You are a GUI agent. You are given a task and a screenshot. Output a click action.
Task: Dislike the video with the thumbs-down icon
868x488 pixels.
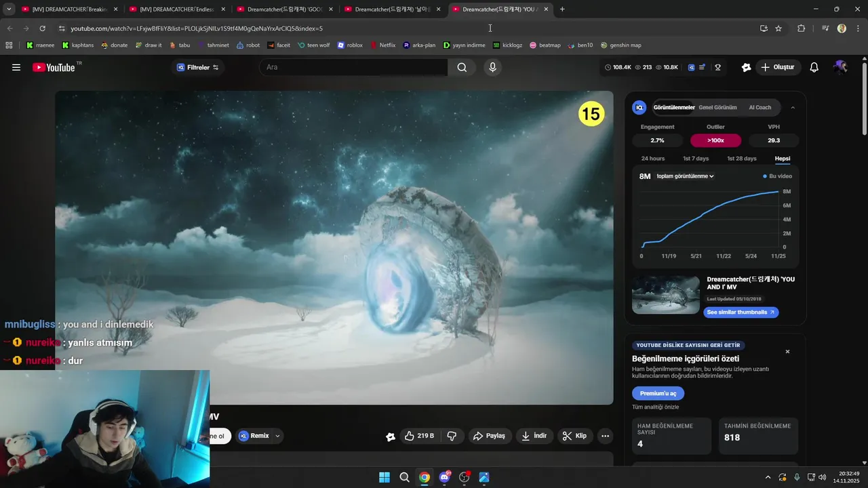[452, 436]
